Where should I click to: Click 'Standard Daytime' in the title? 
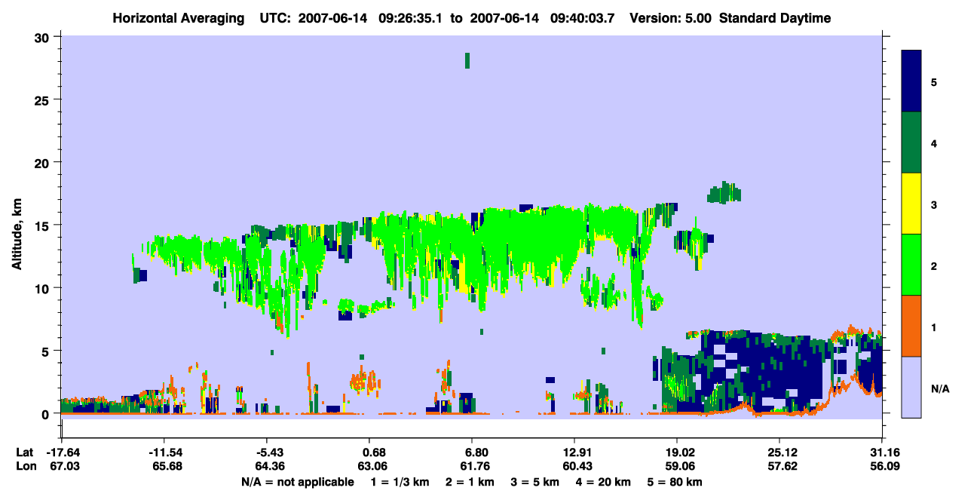[x=775, y=18]
